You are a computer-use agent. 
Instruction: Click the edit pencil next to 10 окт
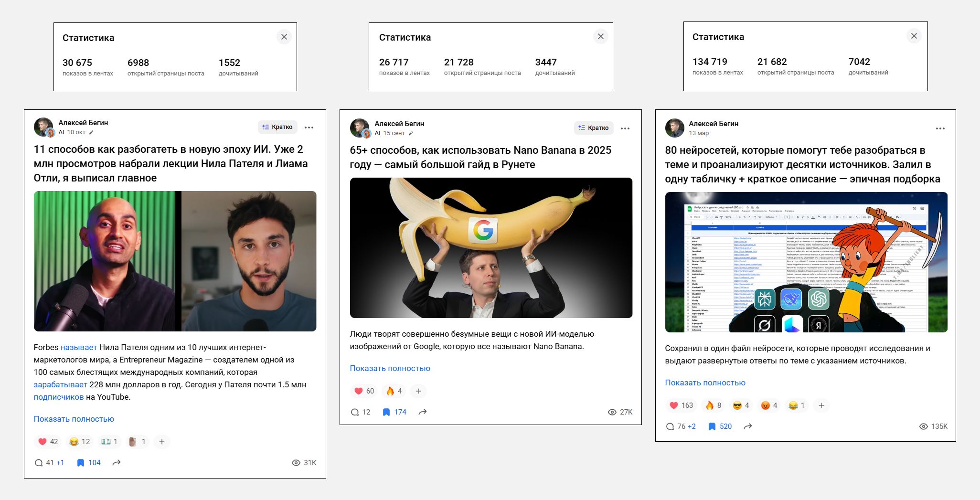(92, 133)
